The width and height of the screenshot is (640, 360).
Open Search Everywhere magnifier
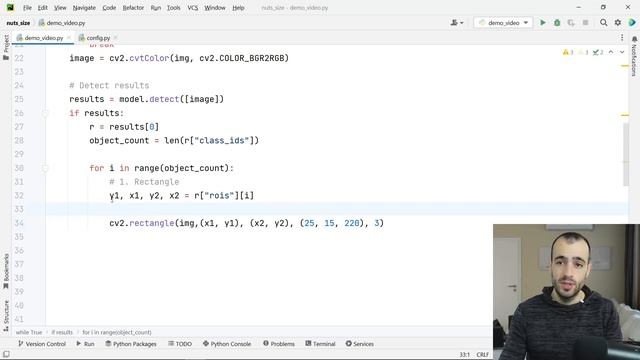coord(603,23)
